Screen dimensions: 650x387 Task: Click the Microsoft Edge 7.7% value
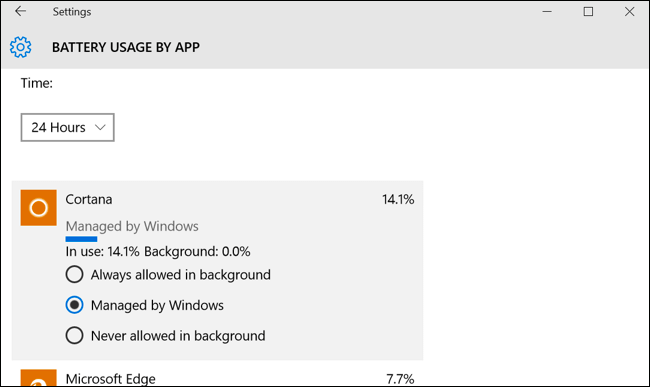point(400,379)
